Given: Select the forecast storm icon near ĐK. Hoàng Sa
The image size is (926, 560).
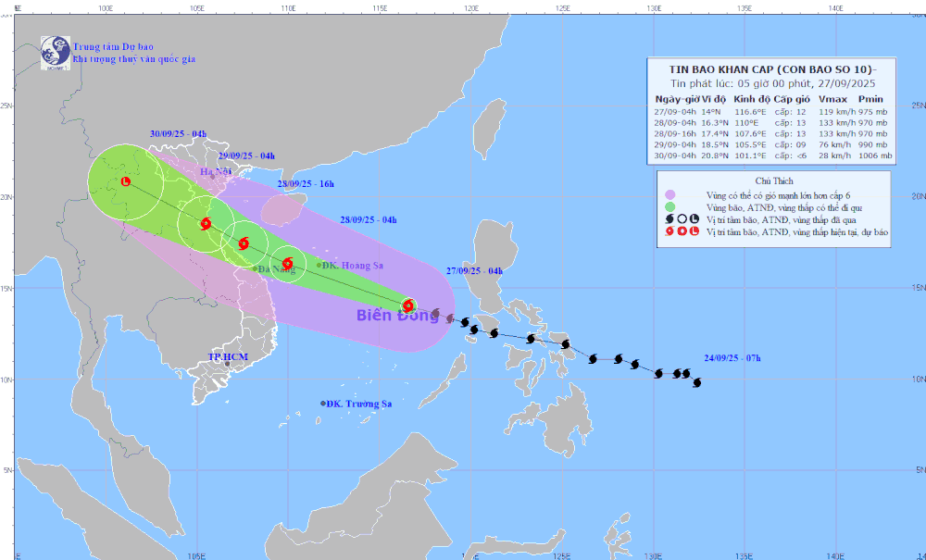Looking at the screenshot, I should click(288, 264).
